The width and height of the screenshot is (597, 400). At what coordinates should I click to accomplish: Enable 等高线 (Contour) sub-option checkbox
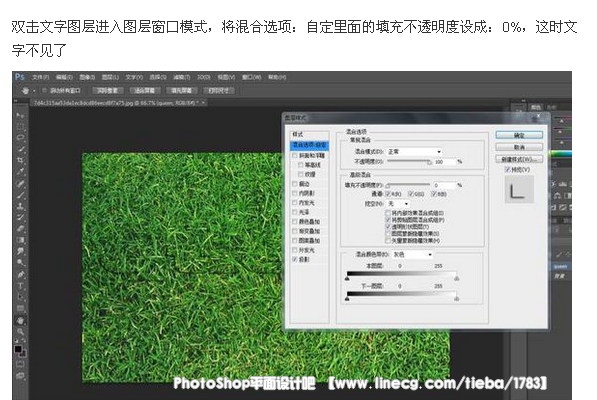(x=301, y=165)
